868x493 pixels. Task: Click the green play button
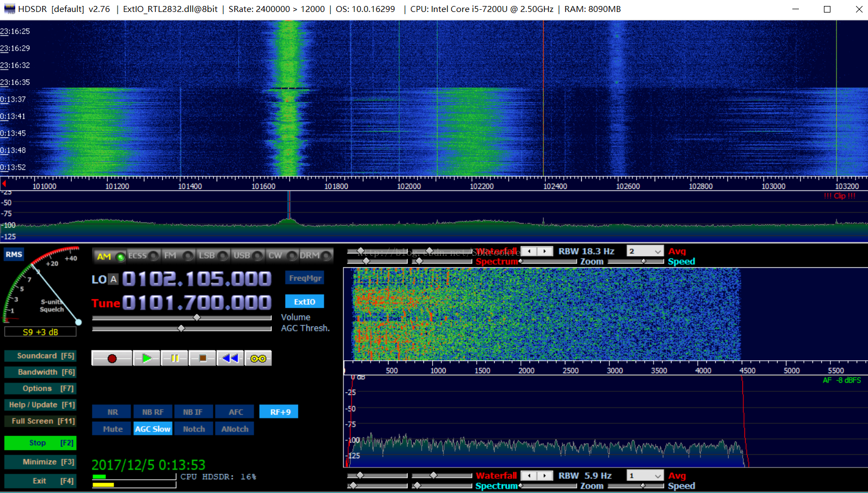(x=146, y=358)
